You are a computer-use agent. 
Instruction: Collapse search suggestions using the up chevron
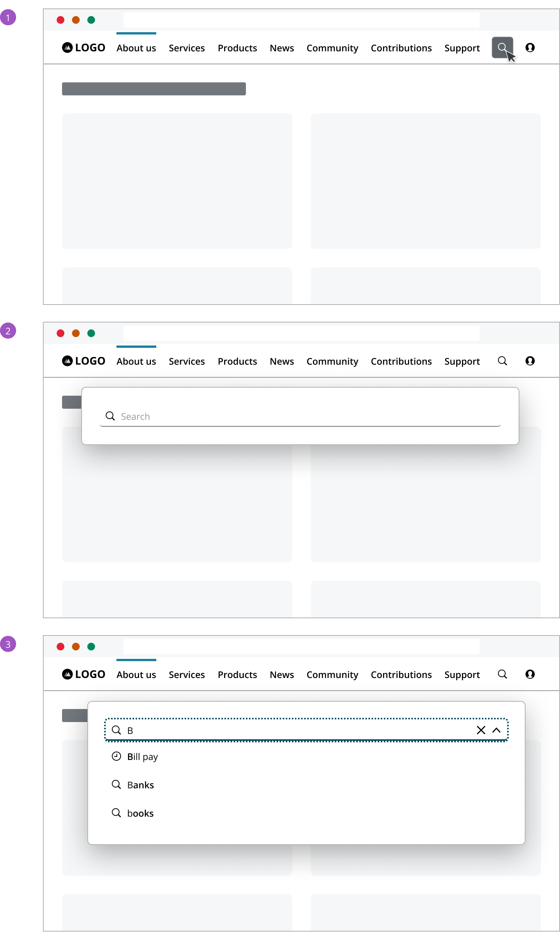496,730
